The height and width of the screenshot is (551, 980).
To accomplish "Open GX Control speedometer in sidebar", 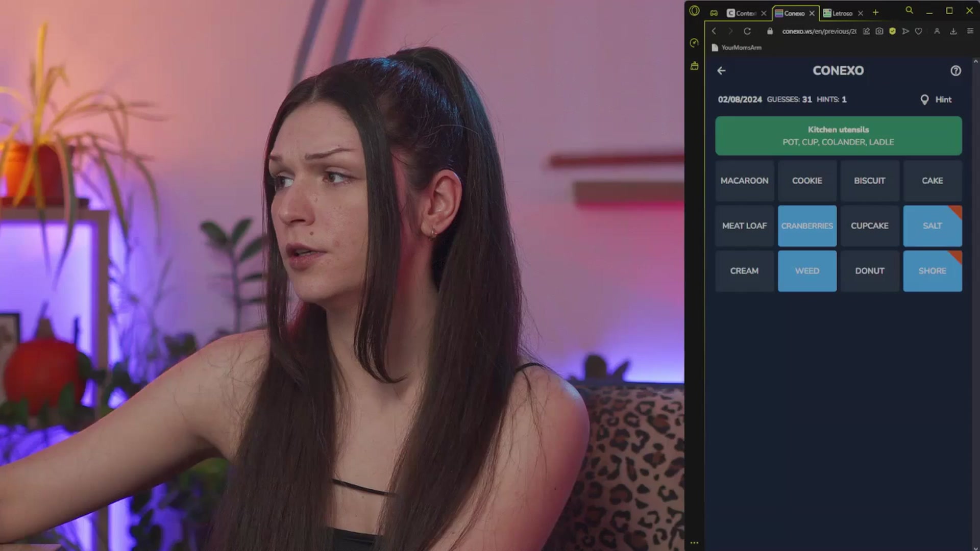I will (x=694, y=43).
